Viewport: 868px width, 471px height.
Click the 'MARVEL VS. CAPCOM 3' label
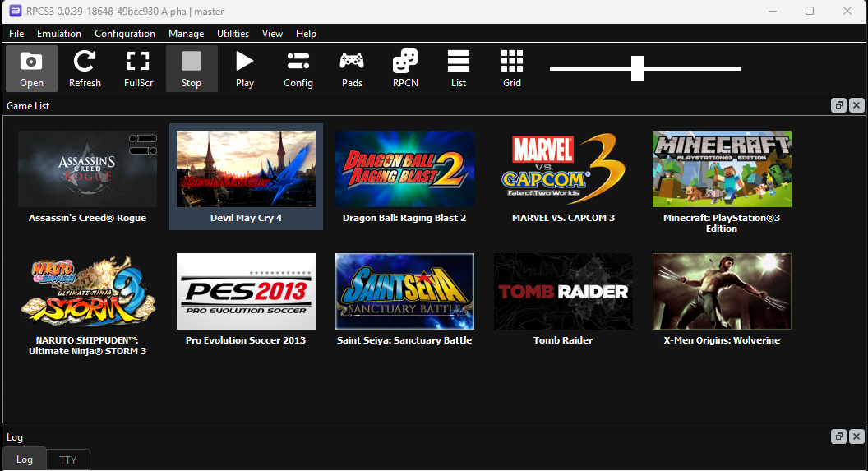563,218
